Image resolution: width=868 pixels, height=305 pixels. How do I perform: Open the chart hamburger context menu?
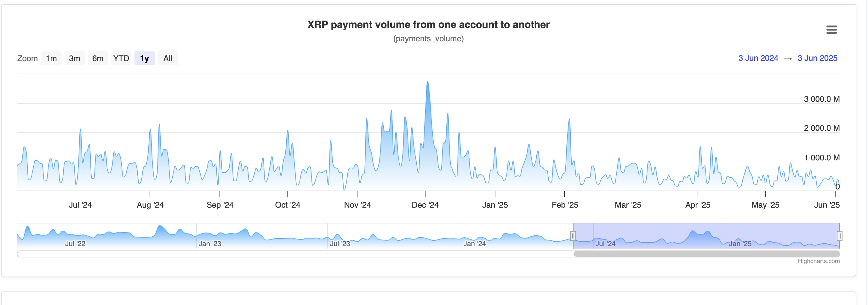[x=831, y=30]
